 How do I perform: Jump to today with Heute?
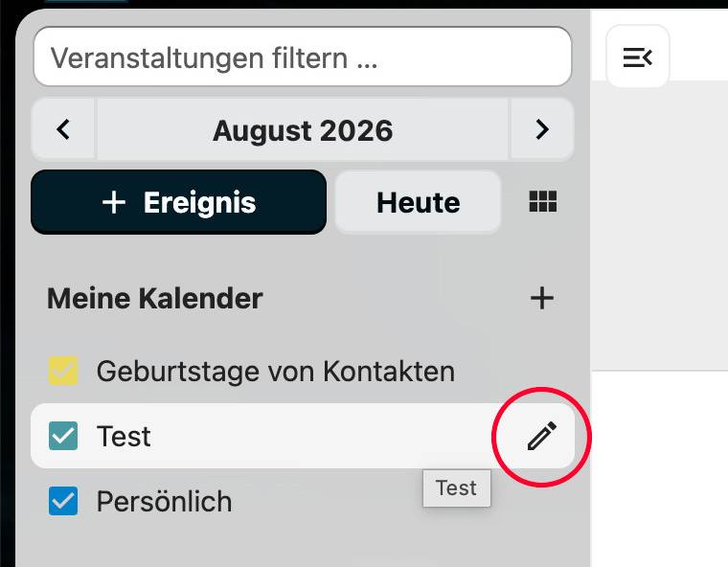coord(418,202)
